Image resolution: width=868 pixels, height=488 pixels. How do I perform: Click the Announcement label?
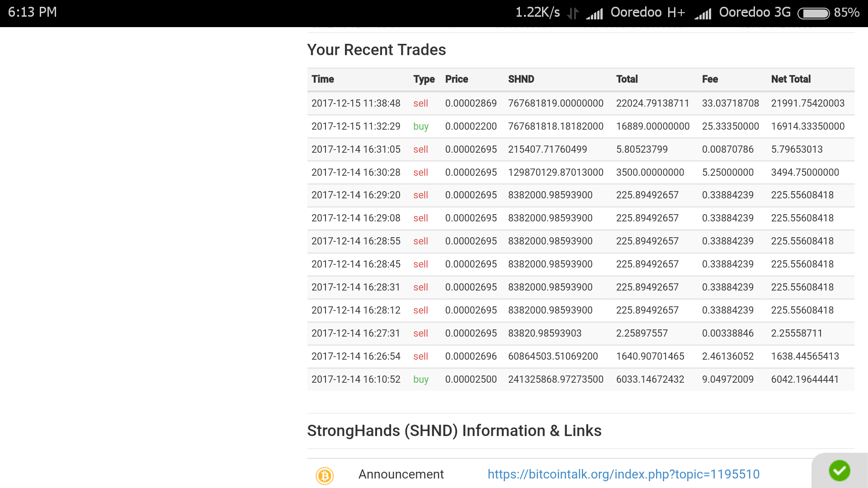click(401, 474)
